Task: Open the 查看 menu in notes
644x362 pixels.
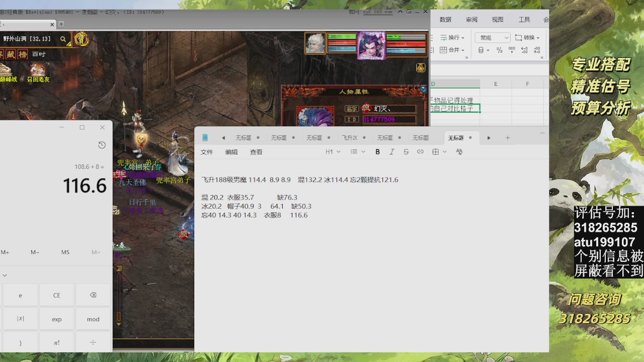Action: click(x=256, y=152)
